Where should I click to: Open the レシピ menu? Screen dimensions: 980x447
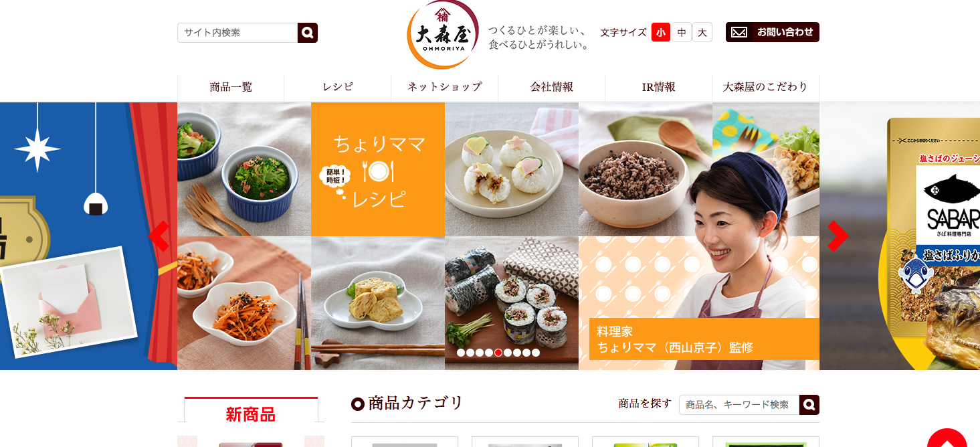[x=338, y=87]
